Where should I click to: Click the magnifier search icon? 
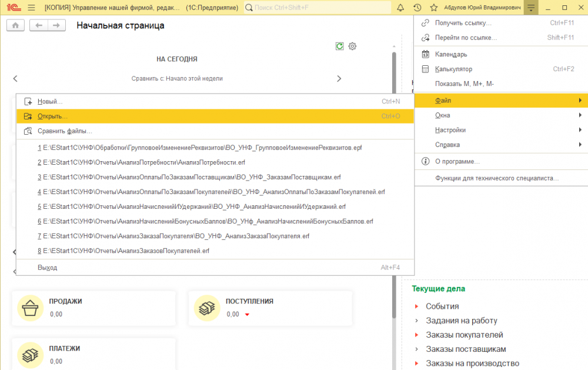point(249,8)
